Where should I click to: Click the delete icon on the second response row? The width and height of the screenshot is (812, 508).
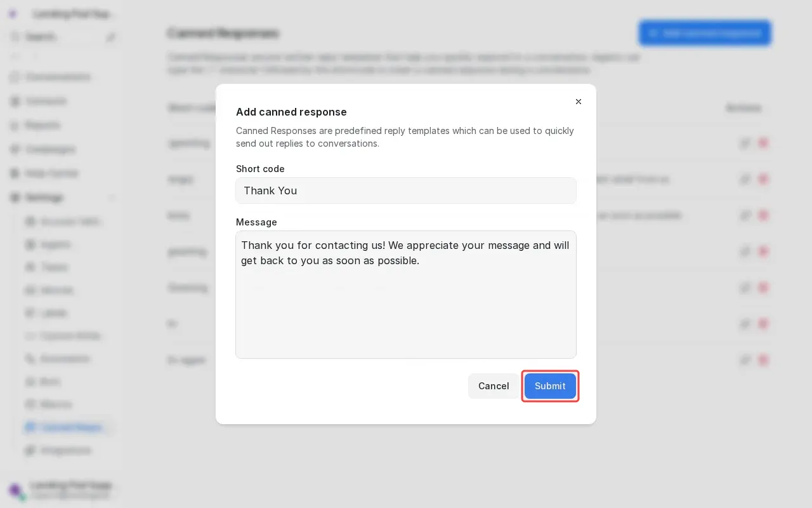tap(763, 179)
